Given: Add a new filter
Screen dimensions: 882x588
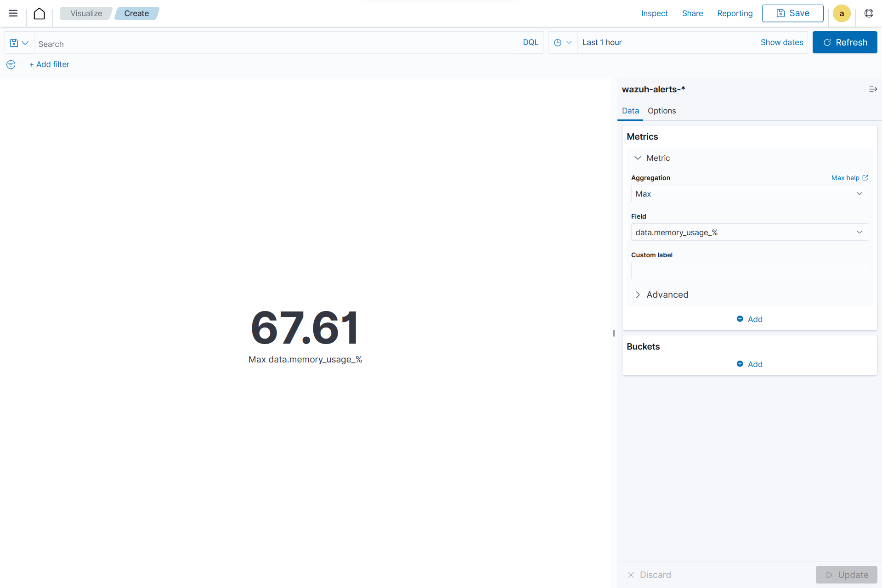Looking at the screenshot, I should (x=49, y=64).
